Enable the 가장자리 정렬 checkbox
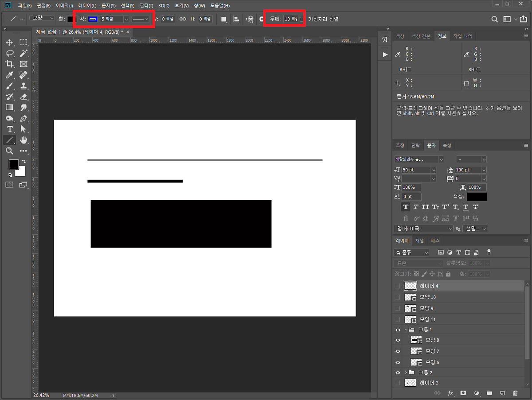Screen dimensions: 532x400 [302, 19]
